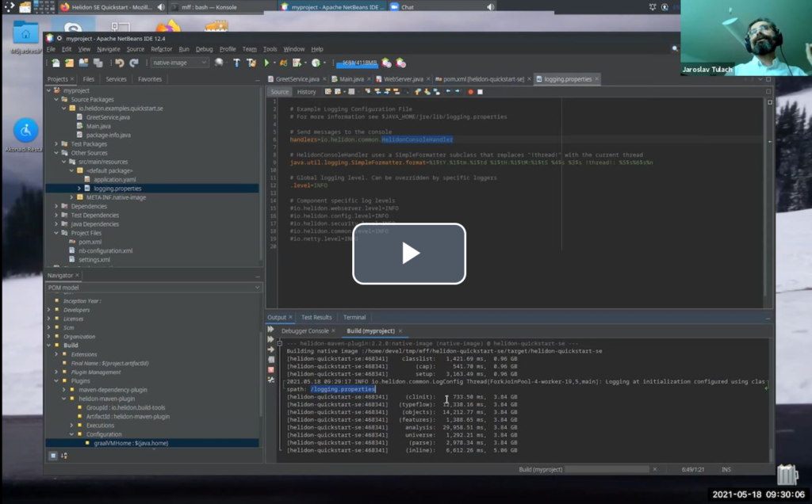812x504 pixels.
Task: Rerun the build in Output panel
Action: 271,329
